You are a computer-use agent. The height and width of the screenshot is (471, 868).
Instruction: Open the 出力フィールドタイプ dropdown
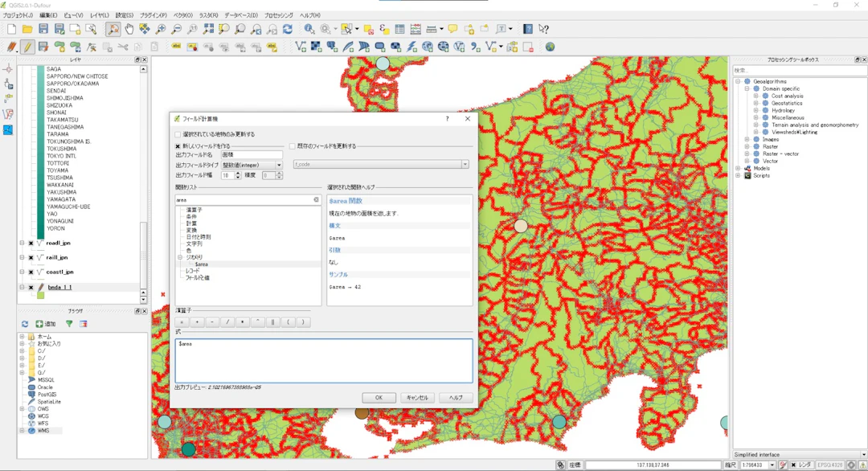click(252, 165)
